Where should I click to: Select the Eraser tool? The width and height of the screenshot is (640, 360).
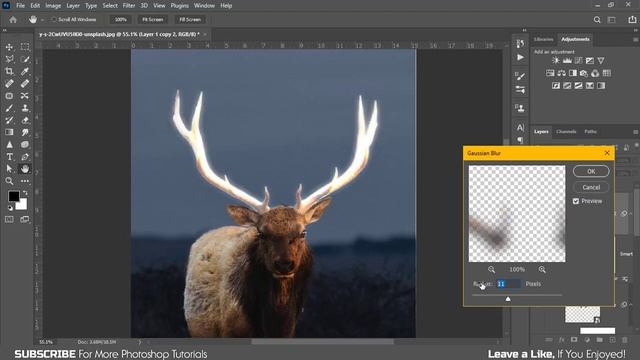[x=25, y=120]
